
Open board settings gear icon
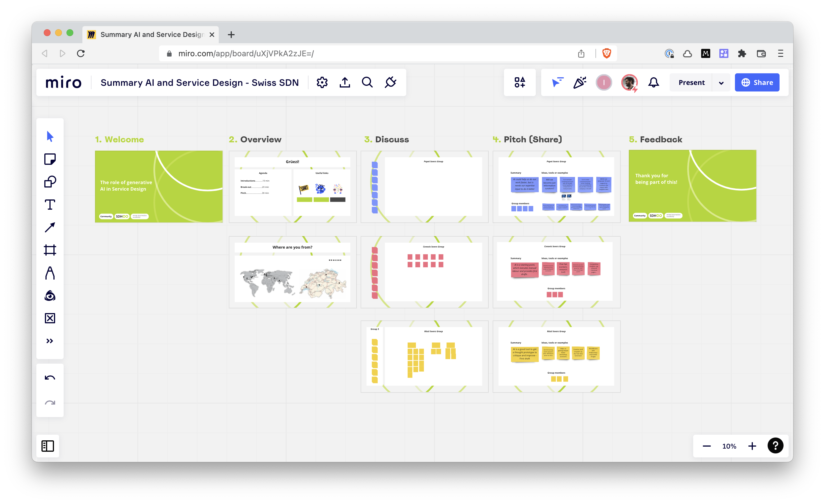(322, 82)
